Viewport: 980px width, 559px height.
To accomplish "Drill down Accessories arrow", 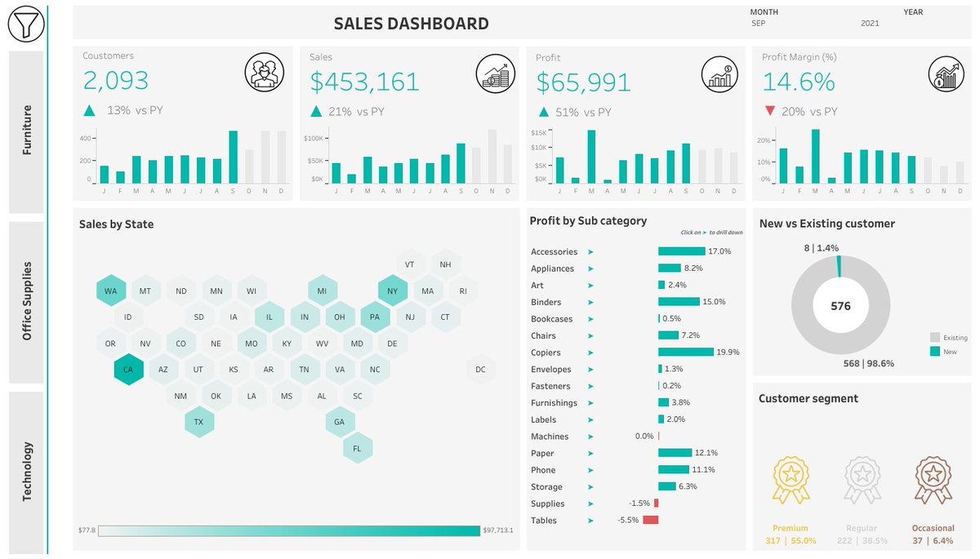I will pyautogui.click(x=590, y=252).
